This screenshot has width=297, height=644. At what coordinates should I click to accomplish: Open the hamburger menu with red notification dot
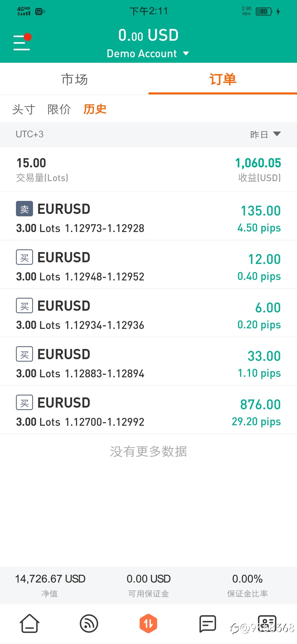(22, 42)
